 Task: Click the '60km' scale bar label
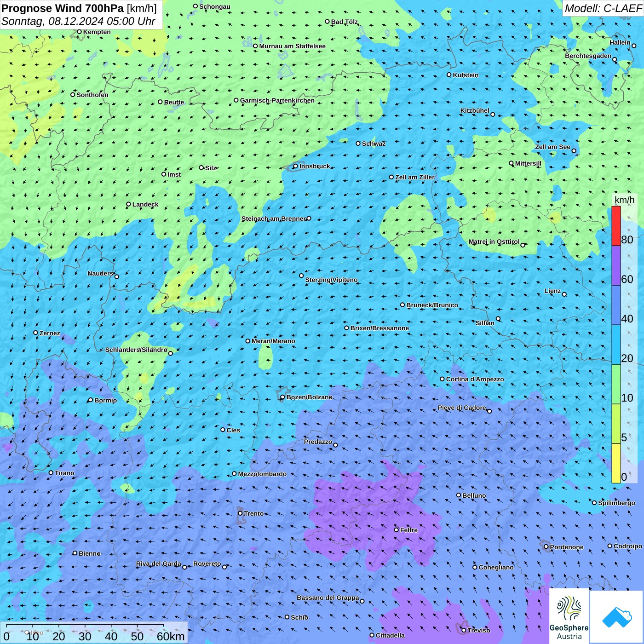(x=171, y=636)
